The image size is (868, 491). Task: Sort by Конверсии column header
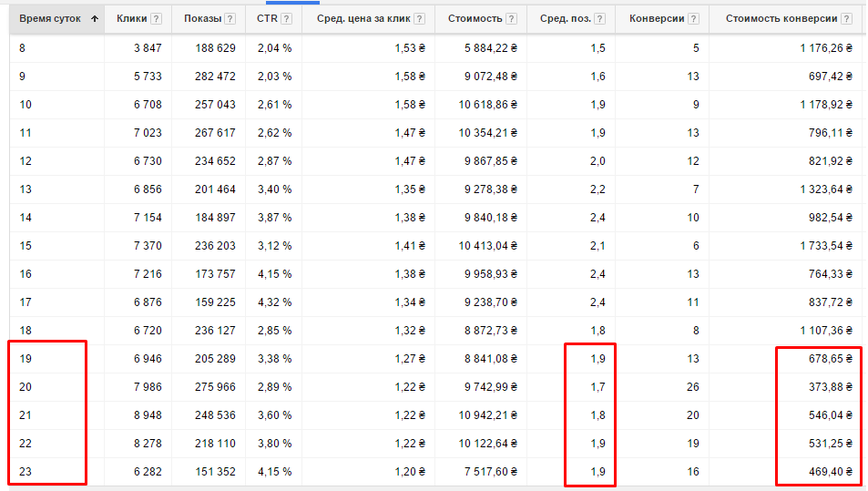click(x=657, y=18)
